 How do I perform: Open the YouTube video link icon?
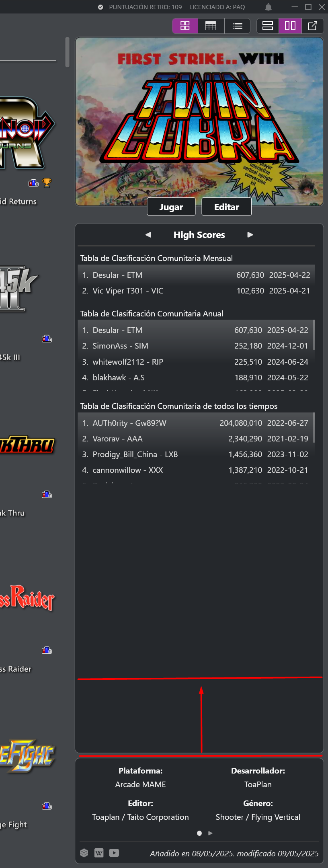click(x=114, y=853)
